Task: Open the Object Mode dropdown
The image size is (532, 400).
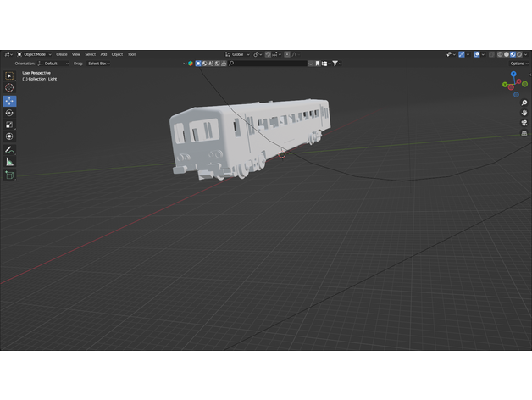Action: [x=34, y=54]
